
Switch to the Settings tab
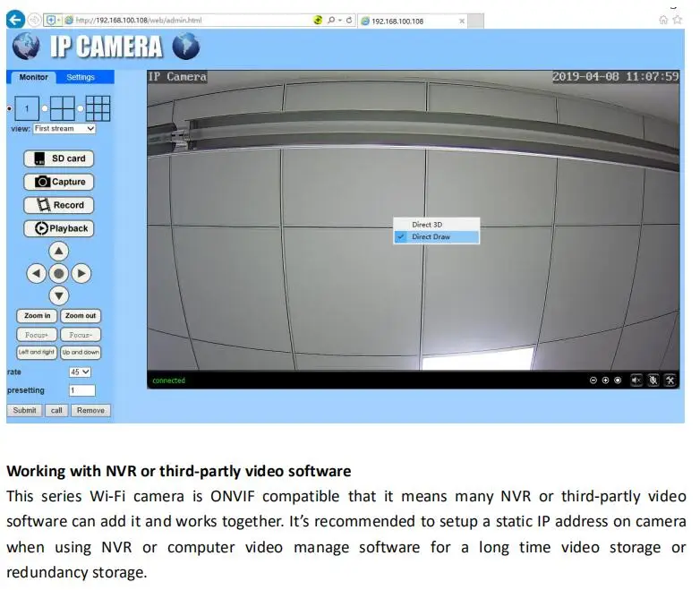tap(81, 77)
